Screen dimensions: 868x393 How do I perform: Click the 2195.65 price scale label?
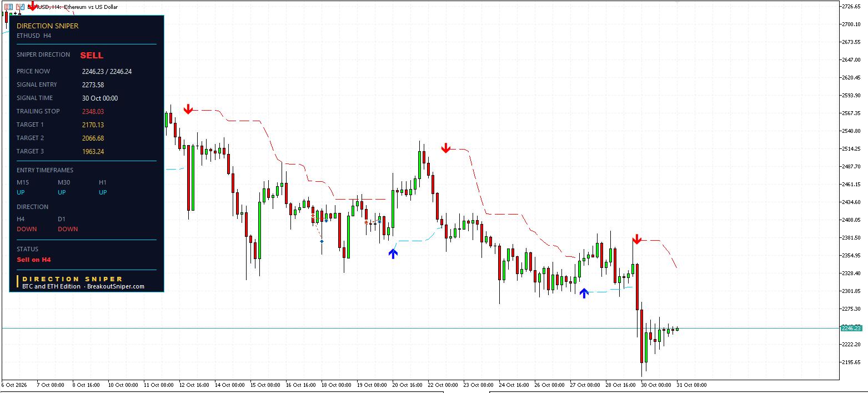coord(851,362)
